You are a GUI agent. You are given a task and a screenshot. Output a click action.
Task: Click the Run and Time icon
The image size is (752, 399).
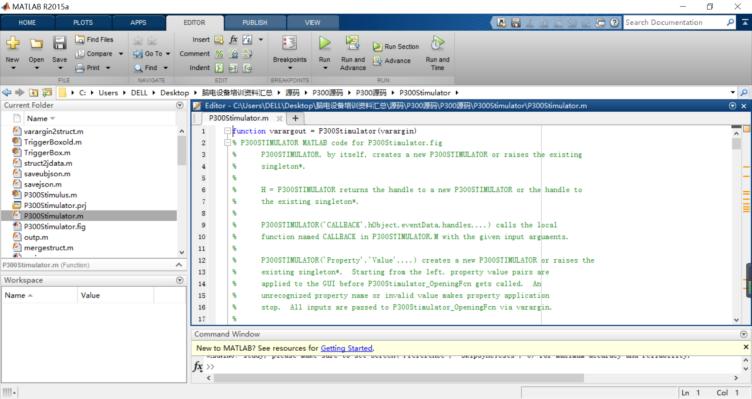click(x=437, y=43)
